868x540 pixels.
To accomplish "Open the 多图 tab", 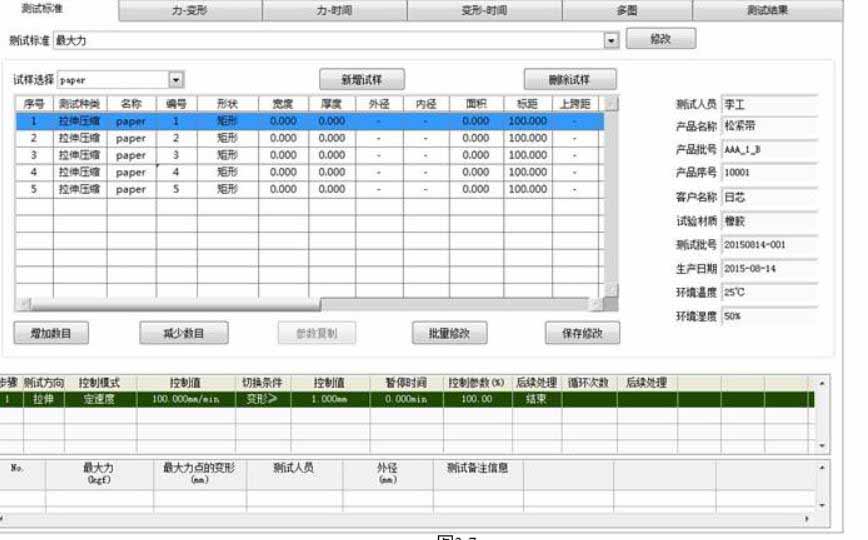I will click(x=626, y=11).
